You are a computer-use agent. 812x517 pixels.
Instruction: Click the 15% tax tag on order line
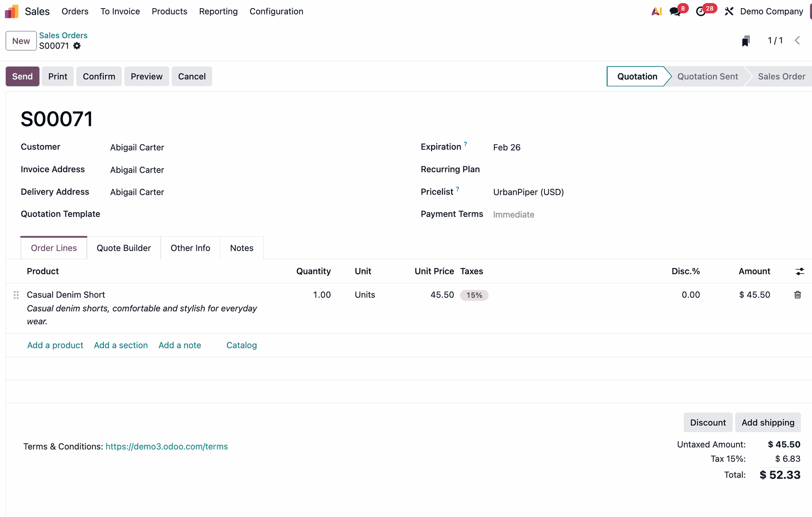pyautogui.click(x=474, y=295)
